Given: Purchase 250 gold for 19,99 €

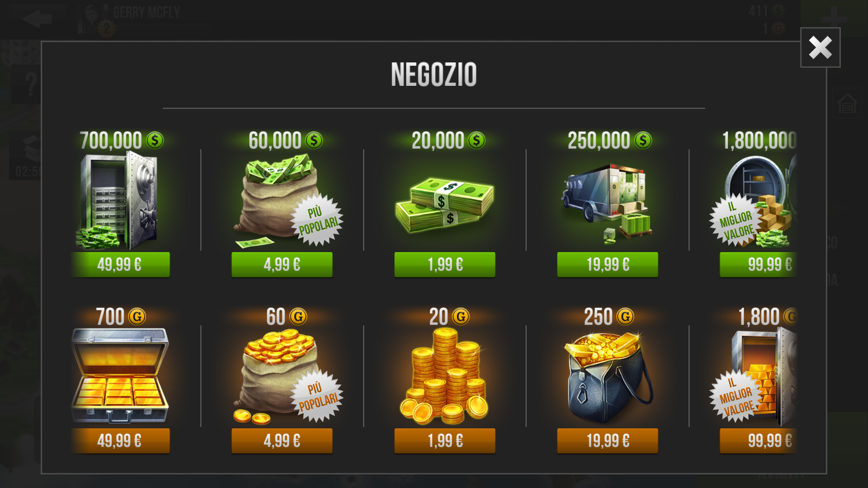Looking at the screenshot, I should pos(608,441).
